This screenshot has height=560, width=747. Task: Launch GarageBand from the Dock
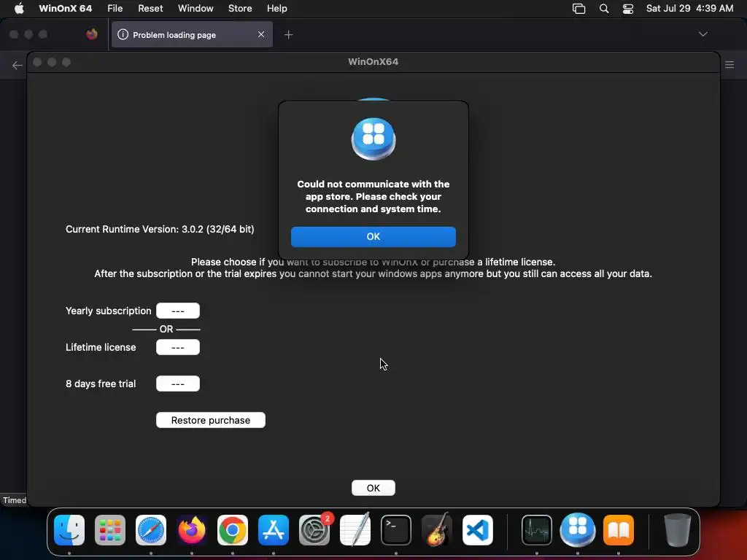[437, 529]
